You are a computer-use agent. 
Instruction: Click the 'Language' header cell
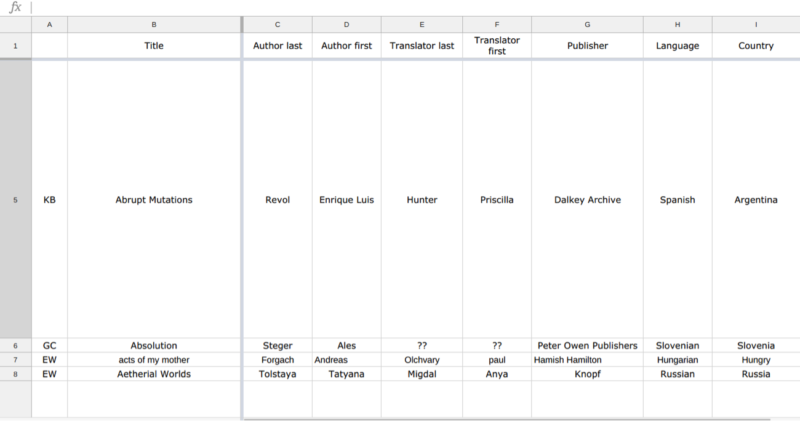pos(678,46)
